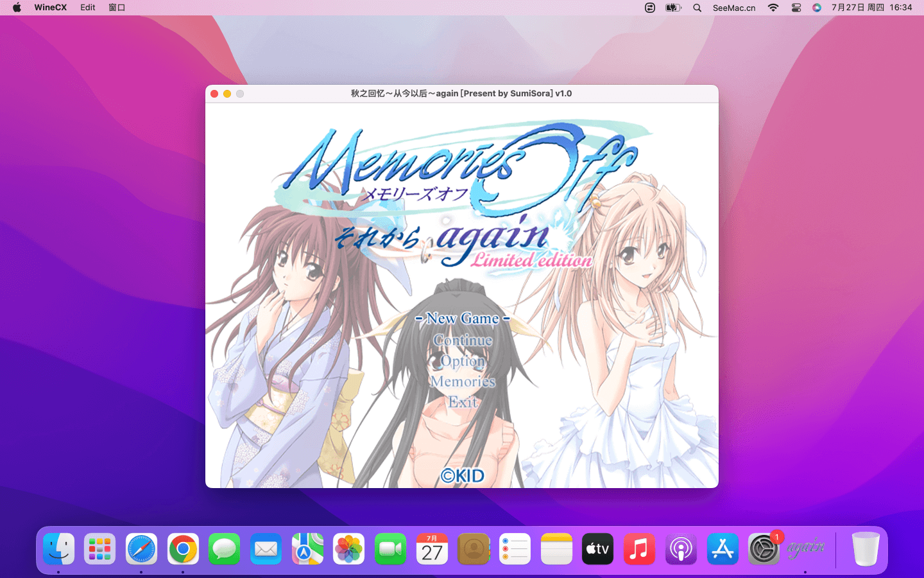This screenshot has height=578, width=924.
Task: Open Finder from the Dock
Action: coord(59,548)
